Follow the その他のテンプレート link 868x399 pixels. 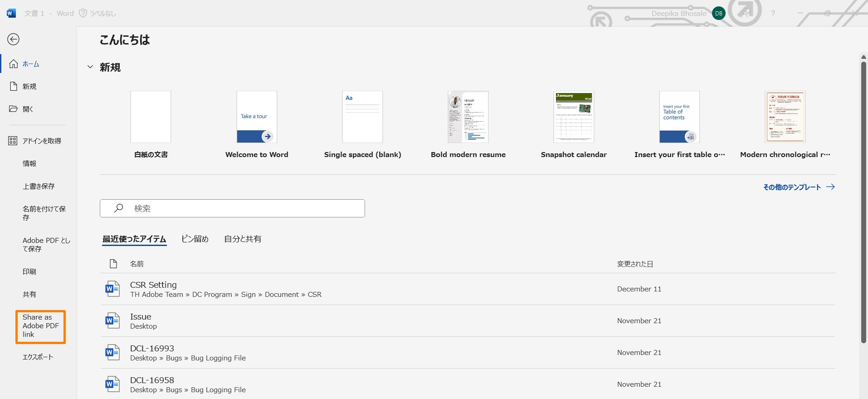(799, 187)
